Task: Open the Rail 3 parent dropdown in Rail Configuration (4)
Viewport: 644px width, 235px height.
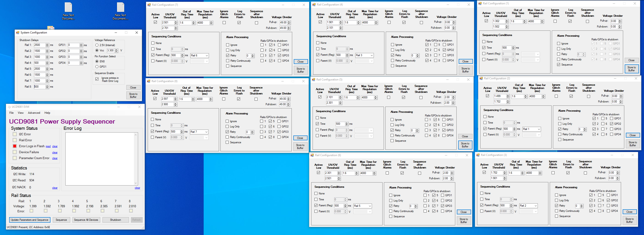Action: point(364,55)
